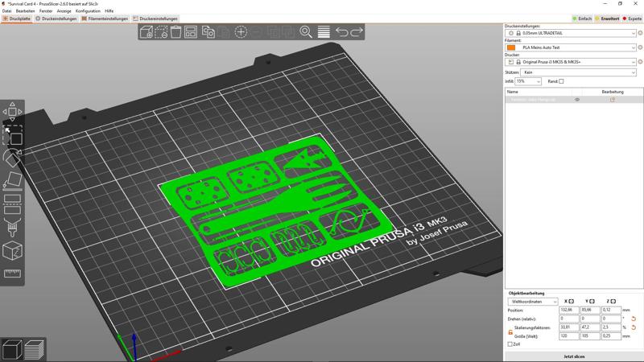This screenshot has width=644, height=362.
Task: Click the Arrange objects icon
Action: click(191, 32)
